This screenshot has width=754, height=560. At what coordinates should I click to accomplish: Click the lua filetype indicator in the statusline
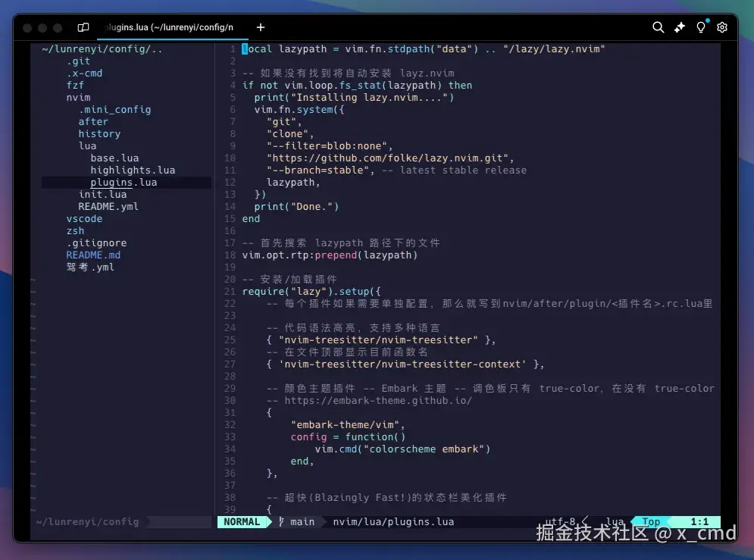pyautogui.click(x=614, y=521)
